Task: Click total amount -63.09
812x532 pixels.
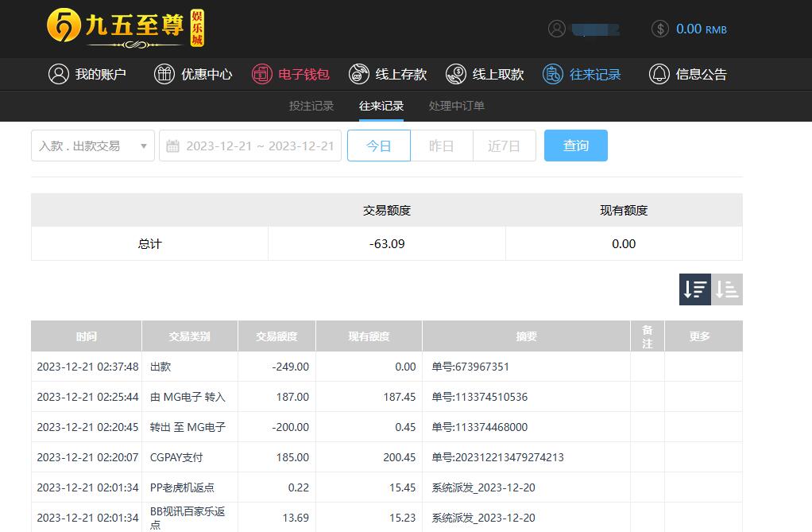Action: point(387,243)
